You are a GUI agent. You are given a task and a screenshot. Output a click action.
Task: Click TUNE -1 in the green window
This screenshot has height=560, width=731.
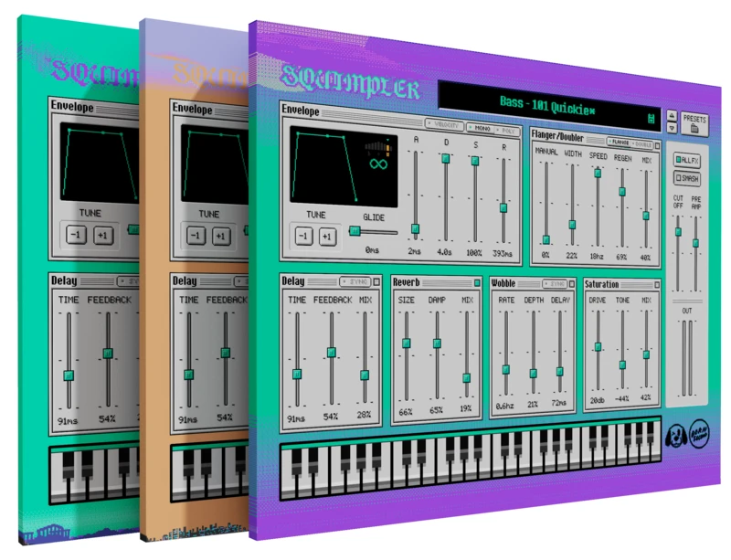76,234
